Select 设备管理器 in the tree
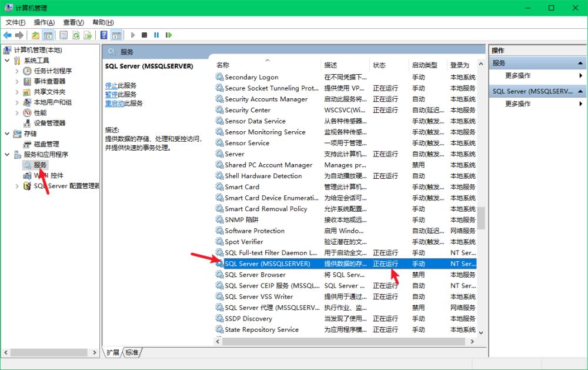 tap(49, 123)
